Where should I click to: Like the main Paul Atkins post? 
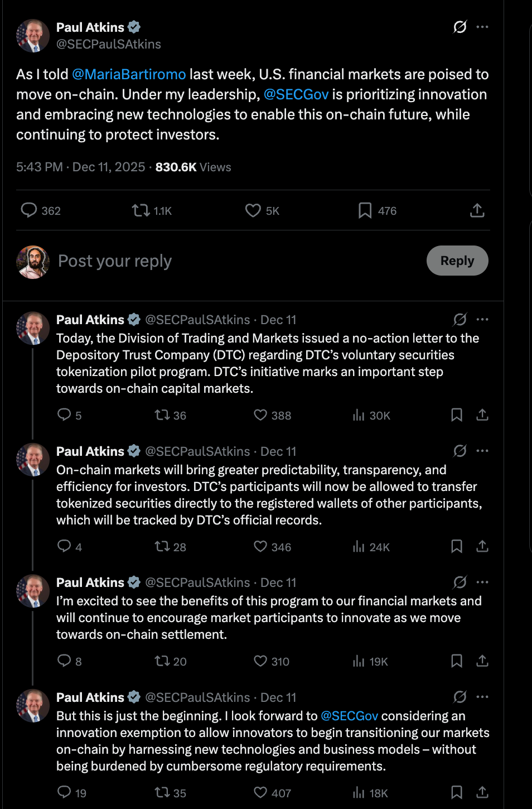click(x=253, y=210)
